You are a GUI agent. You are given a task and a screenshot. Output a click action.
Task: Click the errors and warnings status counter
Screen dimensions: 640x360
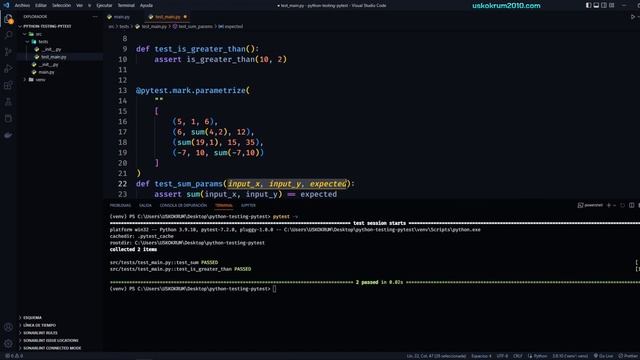tap(15, 356)
